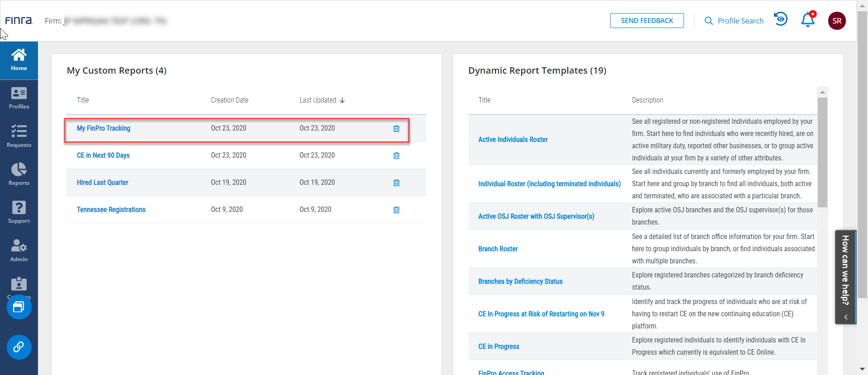Click the Profile Search field
The width and height of the screenshot is (868, 375).
[734, 21]
